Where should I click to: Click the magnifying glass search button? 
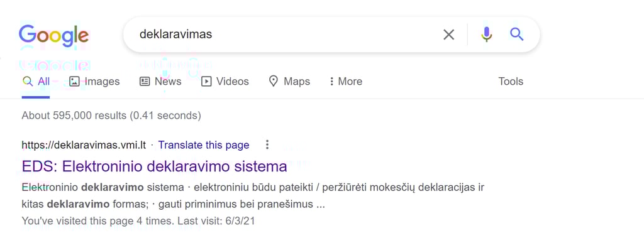coord(517,35)
